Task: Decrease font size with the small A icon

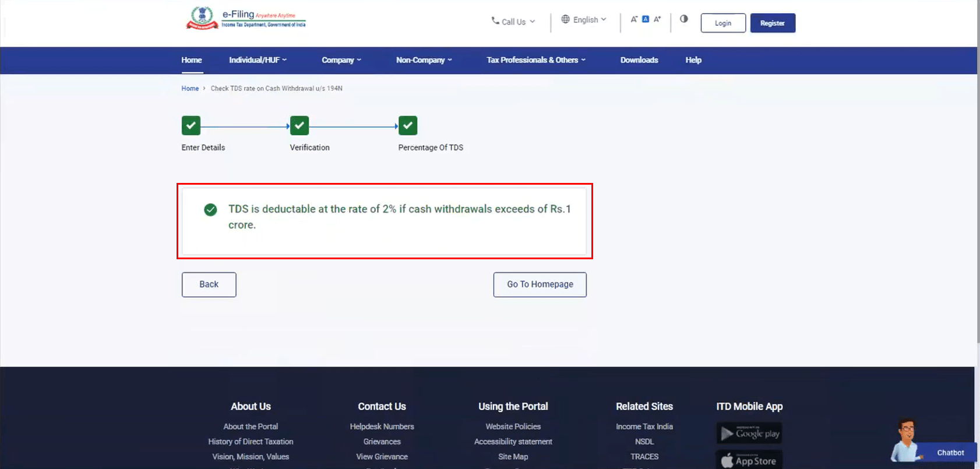Action: [x=634, y=19]
